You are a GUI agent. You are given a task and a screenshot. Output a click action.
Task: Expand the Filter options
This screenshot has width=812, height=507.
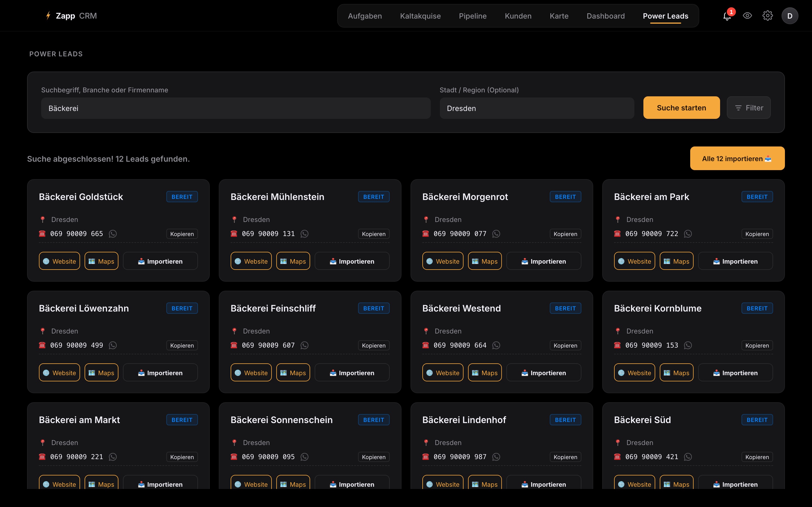pos(749,108)
